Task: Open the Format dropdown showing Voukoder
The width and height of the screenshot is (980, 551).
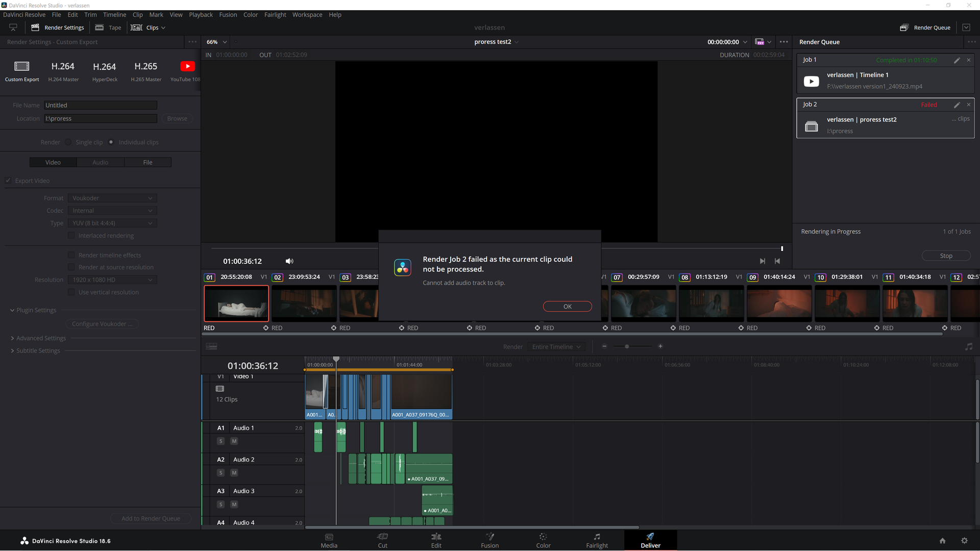Action: point(112,198)
